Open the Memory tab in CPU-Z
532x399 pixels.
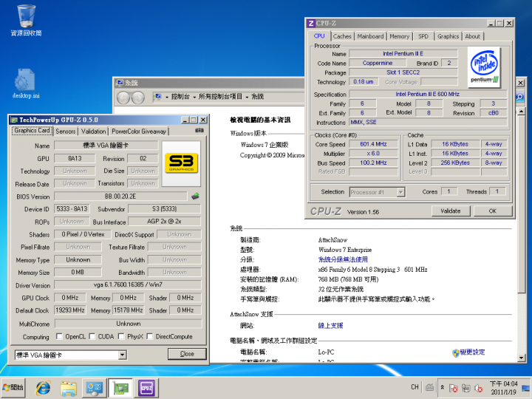[x=399, y=36]
